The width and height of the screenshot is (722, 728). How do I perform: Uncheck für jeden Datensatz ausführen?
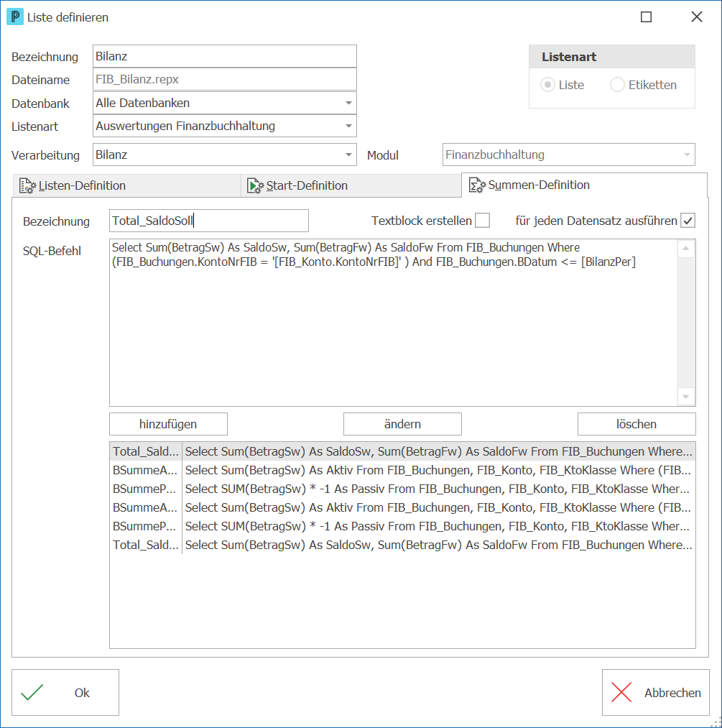pyautogui.click(x=688, y=221)
